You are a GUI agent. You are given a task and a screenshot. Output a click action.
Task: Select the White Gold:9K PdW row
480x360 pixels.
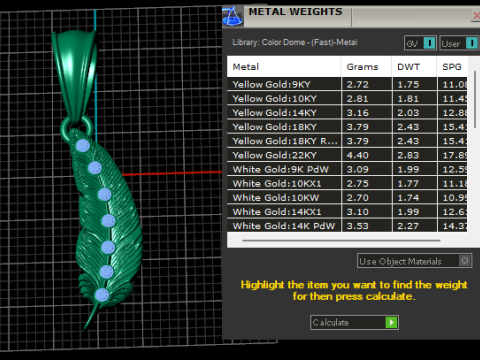click(x=347, y=169)
